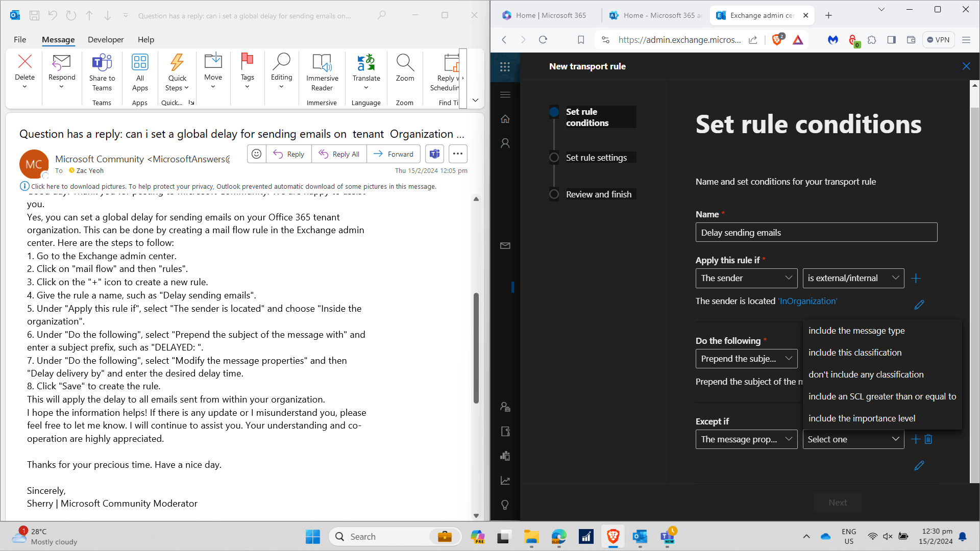
Task: Open Exchange admin app launcher grid
Action: (505, 67)
